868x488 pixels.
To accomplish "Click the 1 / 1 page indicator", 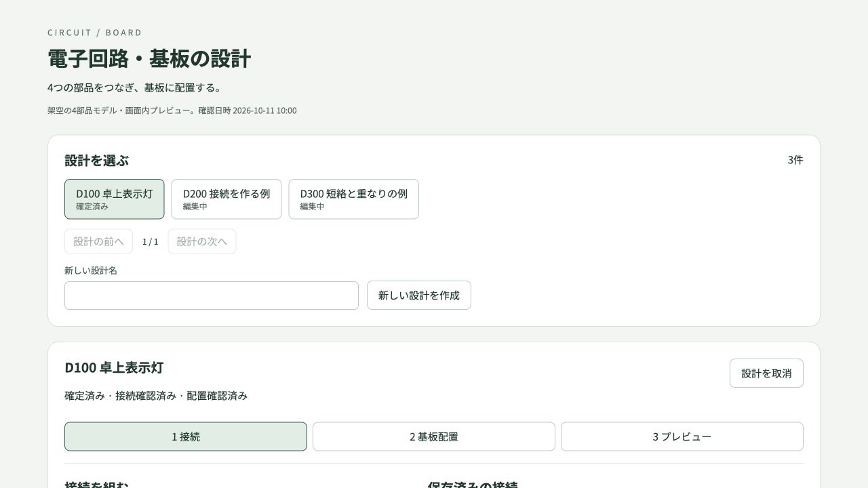I will [x=151, y=242].
